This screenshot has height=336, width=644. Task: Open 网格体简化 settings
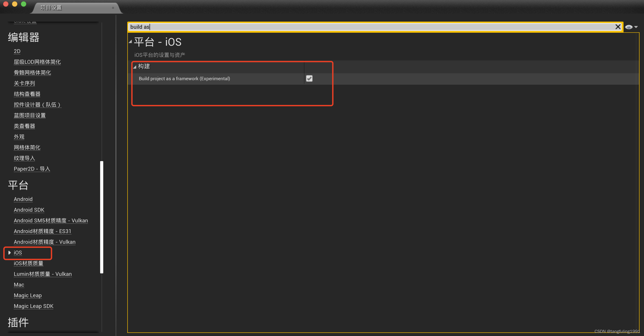(x=27, y=148)
